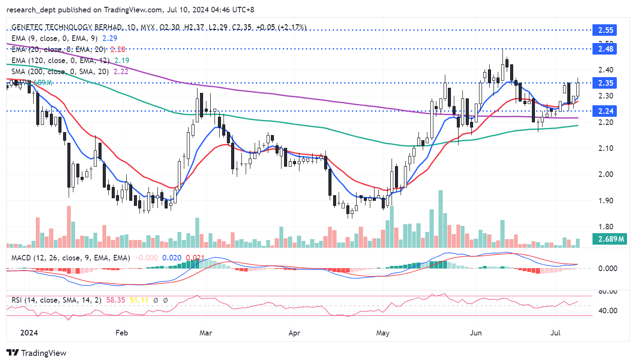Select the 2.24 support price label

[605, 111]
